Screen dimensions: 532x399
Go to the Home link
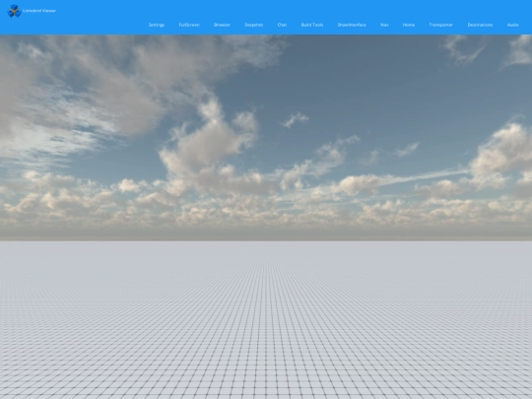(x=409, y=25)
